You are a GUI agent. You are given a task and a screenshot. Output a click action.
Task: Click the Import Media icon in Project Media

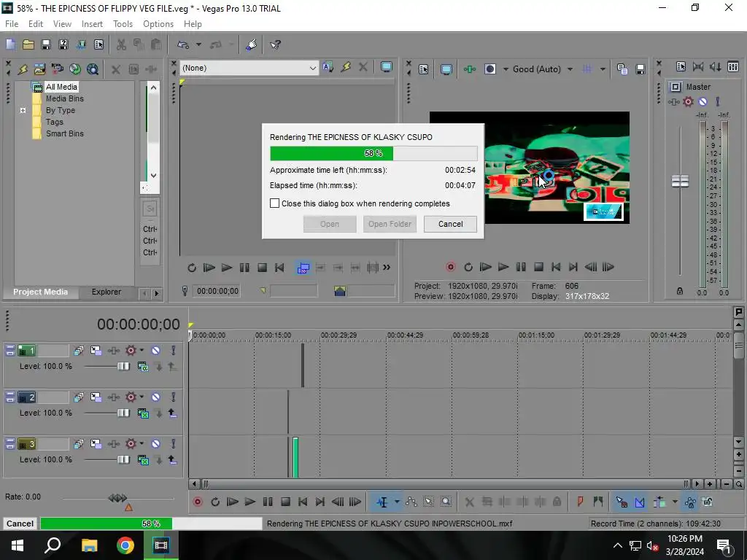tap(40, 69)
